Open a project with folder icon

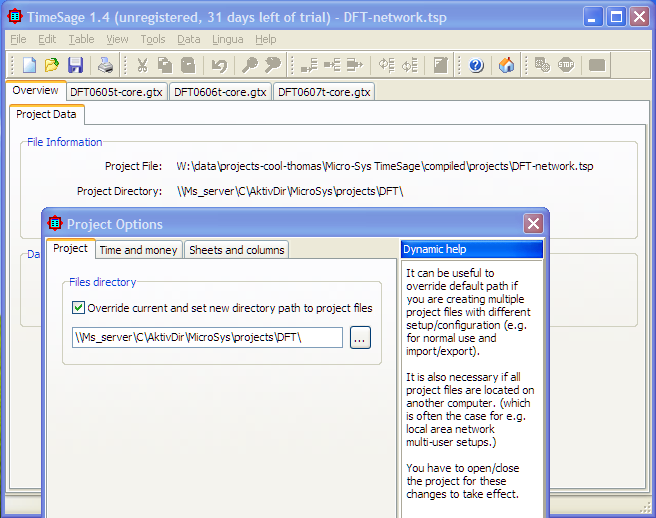pyautogui.click(x=52, y=65)
